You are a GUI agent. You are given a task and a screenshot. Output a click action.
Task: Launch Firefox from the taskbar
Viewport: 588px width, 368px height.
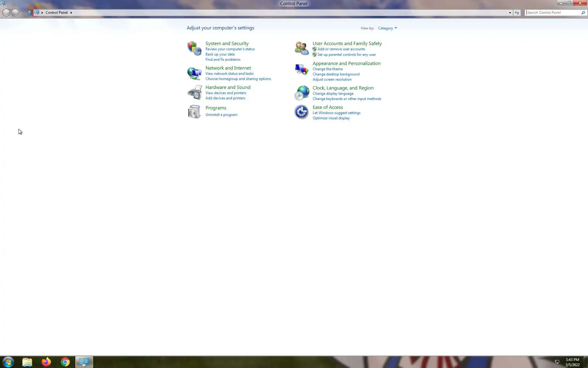46,362
